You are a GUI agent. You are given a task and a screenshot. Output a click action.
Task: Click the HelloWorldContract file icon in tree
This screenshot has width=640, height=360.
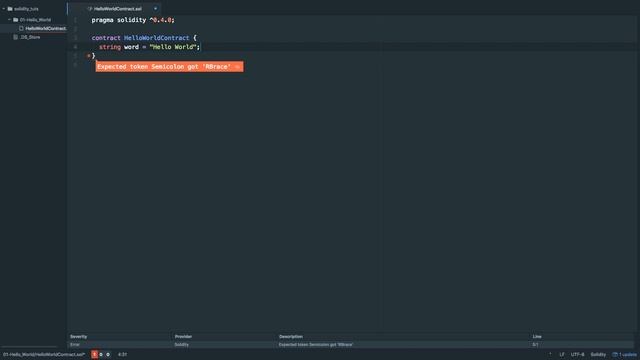pyautogui.click(x=21, y=29)
